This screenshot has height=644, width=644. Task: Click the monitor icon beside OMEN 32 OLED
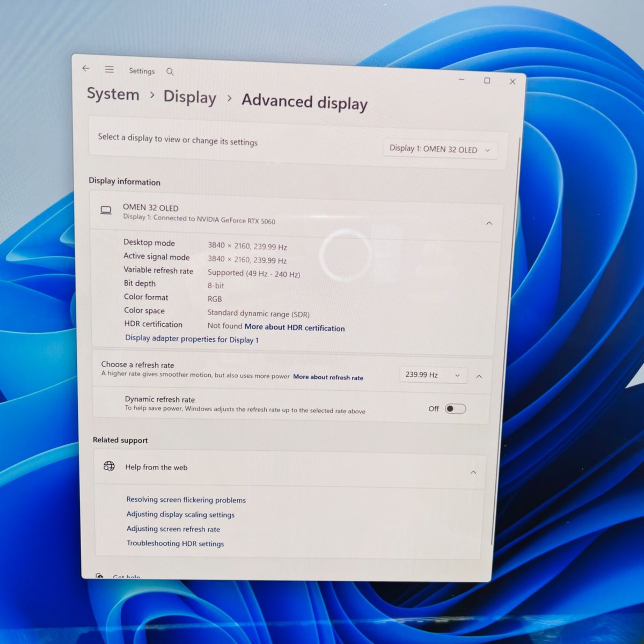[x=106, y=210]
